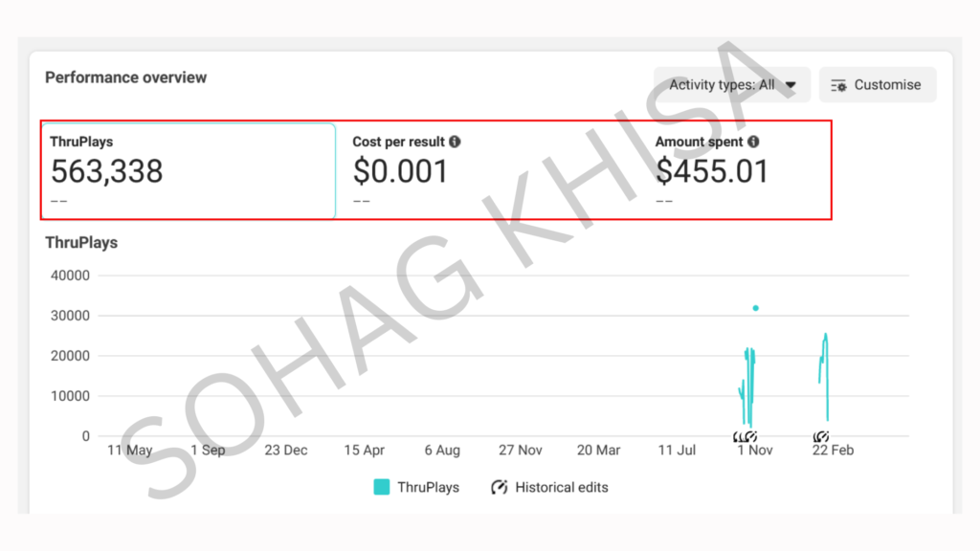Click the ThruPlays line peak near 22 Feb
This screenshot has height=551, width=980.
[x=825, y=336]
